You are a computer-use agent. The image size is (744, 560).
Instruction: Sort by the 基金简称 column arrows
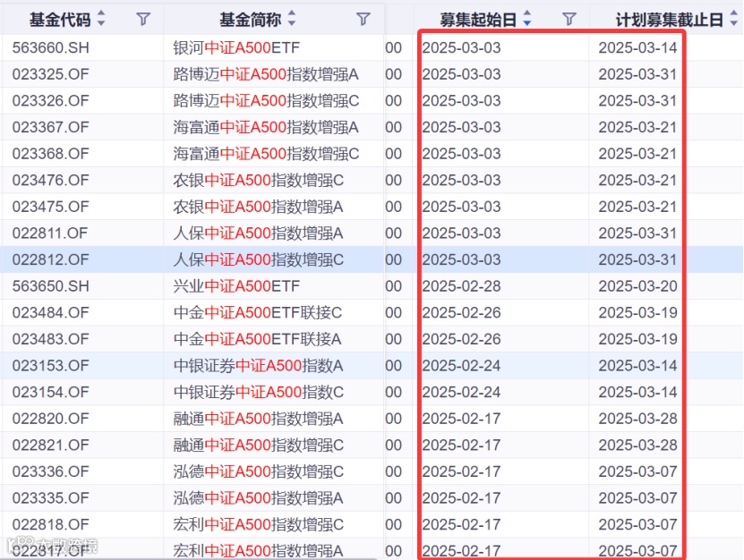coord(292,19)
